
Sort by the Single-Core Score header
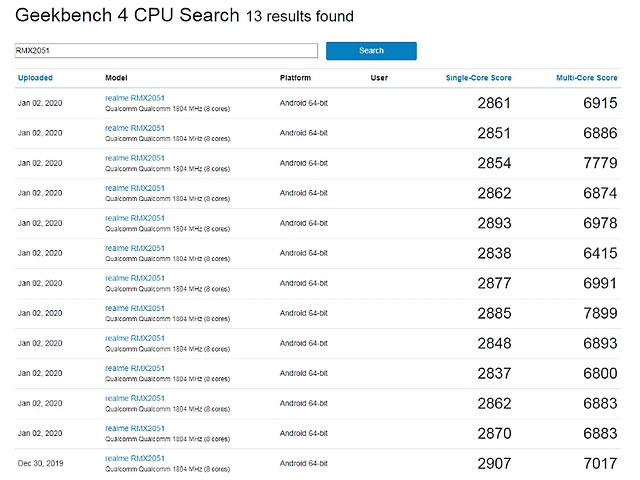(x=478, y=78)
